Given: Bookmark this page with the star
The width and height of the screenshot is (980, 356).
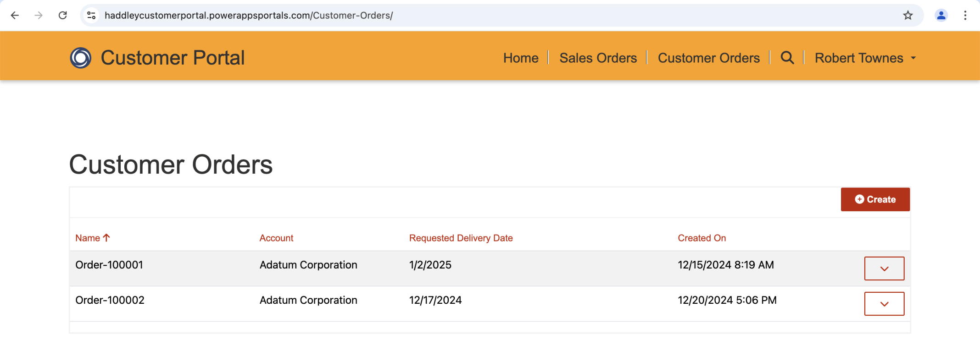Looking at the screenshot, I should (908, 16).
